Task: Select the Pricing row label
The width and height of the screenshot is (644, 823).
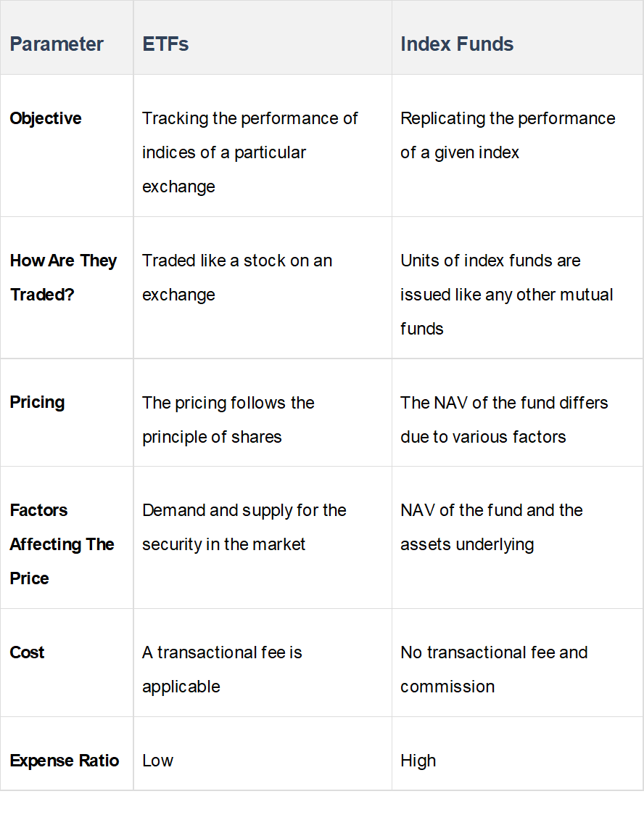Action: click(x=37, y=403)
